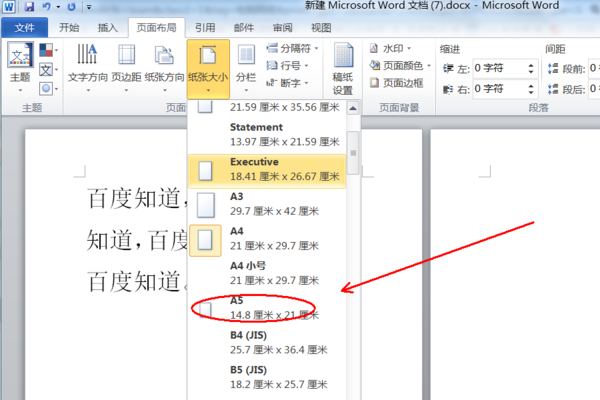Click the Word application icon
This screenshot has height=400, width=600.
pos(9,7)
